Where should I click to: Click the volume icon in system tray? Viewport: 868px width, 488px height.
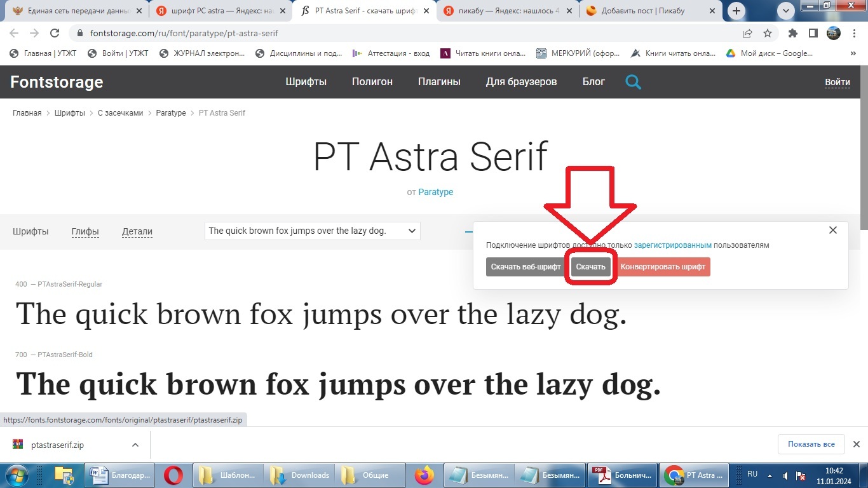click(x=786, y=475)
